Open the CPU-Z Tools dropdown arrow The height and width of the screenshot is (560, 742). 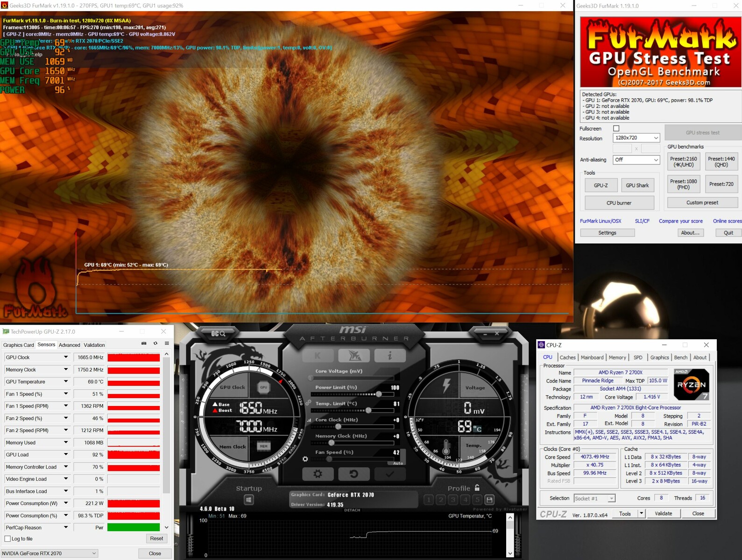(x=642, y=513)
